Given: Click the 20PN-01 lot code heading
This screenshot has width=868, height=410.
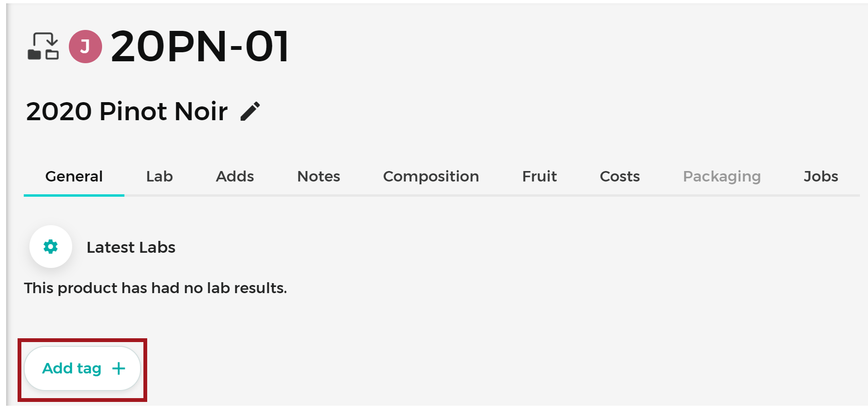Looking at the screenshot, I should click(200, 47).
